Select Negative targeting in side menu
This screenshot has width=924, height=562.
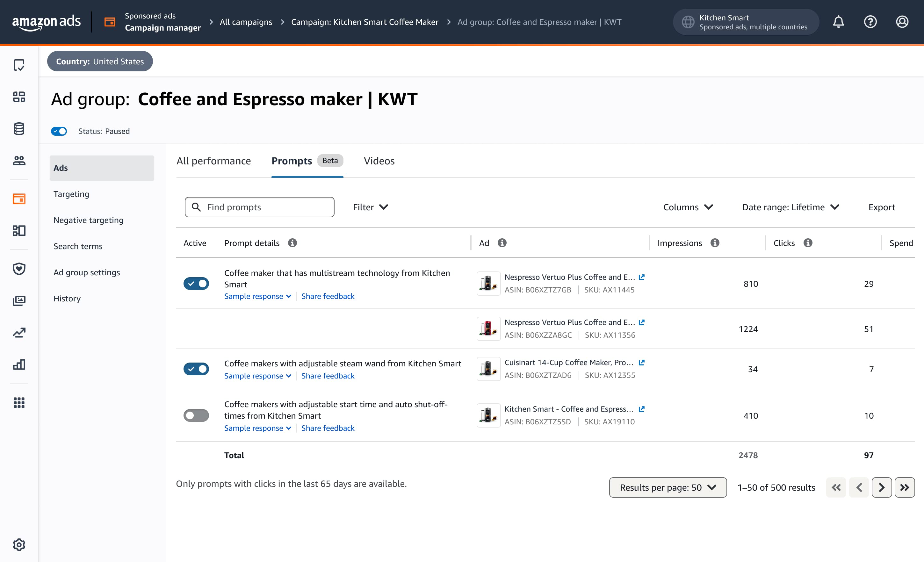pyautogui.click(x=89, y=220)
